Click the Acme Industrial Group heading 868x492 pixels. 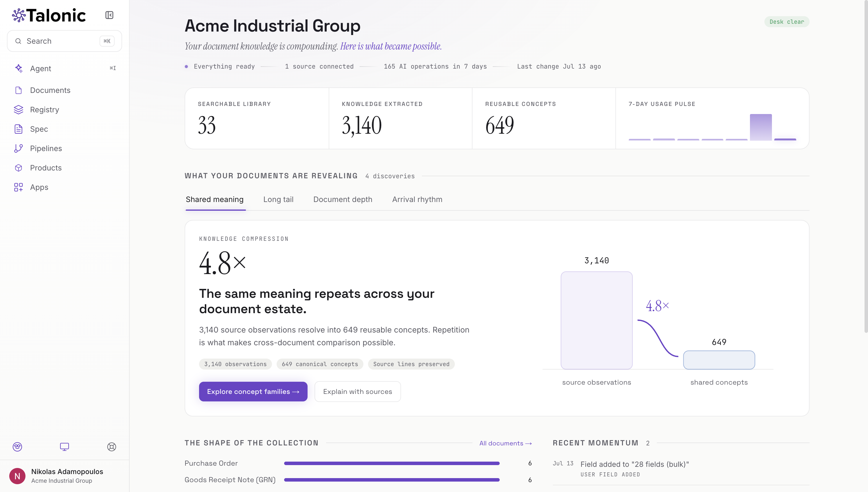[273, 26]
